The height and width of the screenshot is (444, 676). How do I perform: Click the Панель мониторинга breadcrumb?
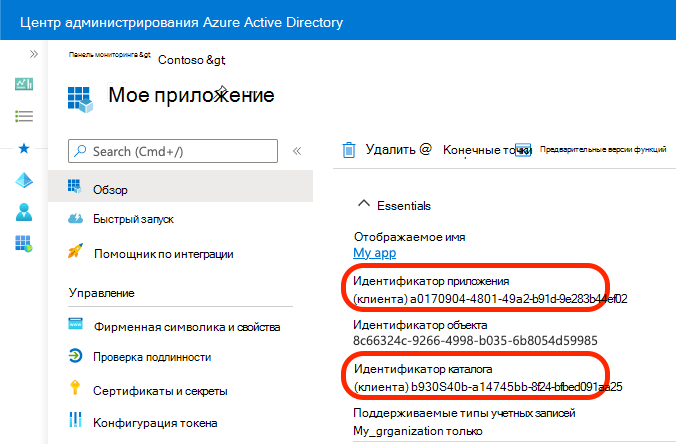click(110, 55)
